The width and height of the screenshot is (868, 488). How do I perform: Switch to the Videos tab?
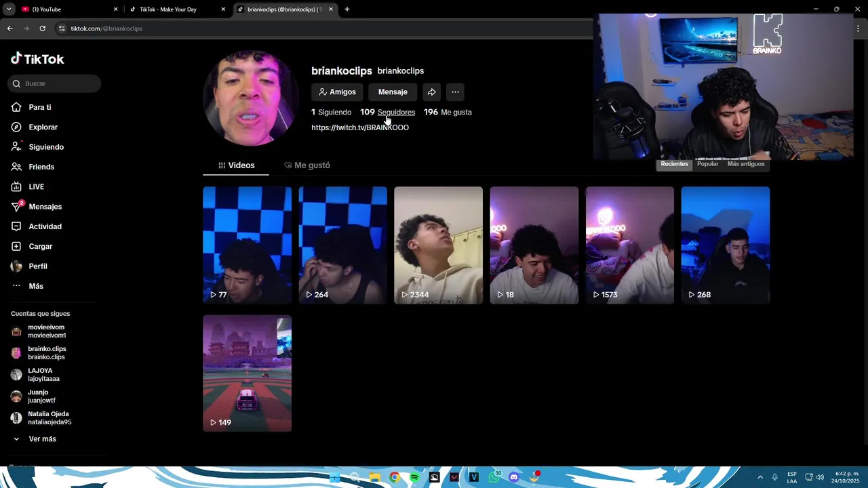pos(236,165)
